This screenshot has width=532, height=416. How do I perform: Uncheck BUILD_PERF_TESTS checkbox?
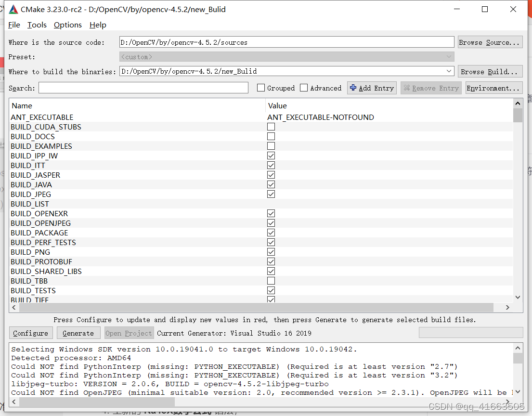click(271, 242)
